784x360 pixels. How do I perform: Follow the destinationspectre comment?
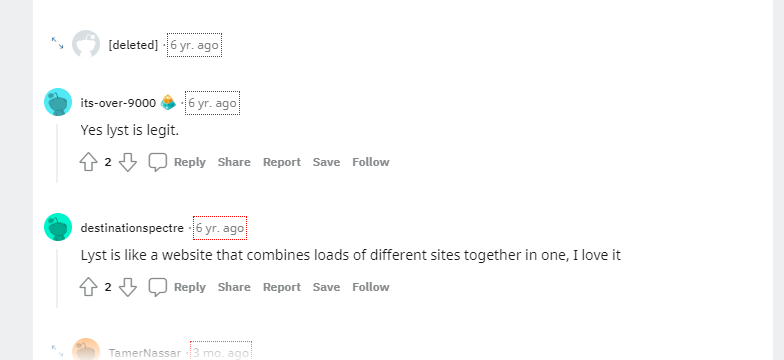pyautogui.click(x=370, y=287)
